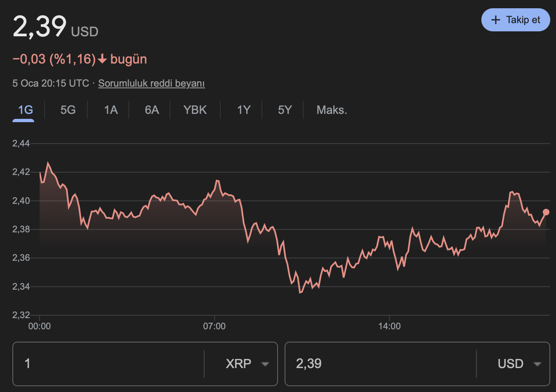Focus the XRP amount field containing 1
The image size is (556, 392).
[x=108, y=364]
